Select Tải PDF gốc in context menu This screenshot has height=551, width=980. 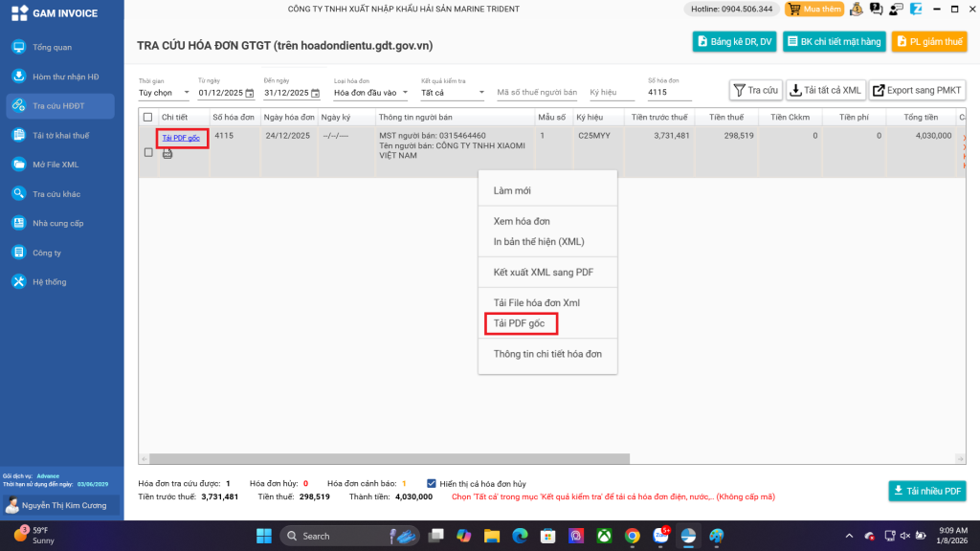click(520, 323)
